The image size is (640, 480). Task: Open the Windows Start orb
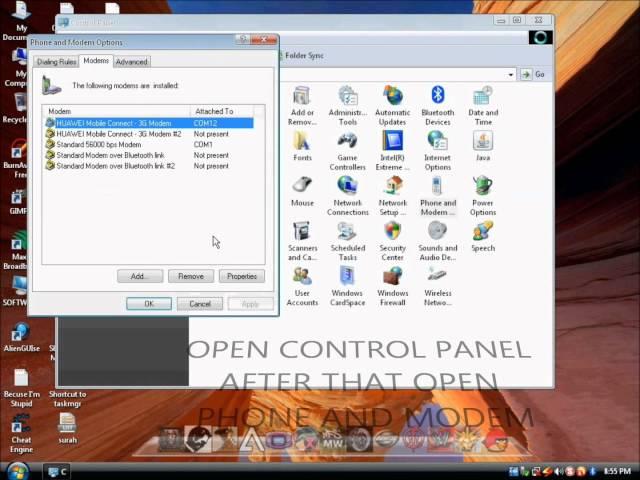tap(17, 471)
